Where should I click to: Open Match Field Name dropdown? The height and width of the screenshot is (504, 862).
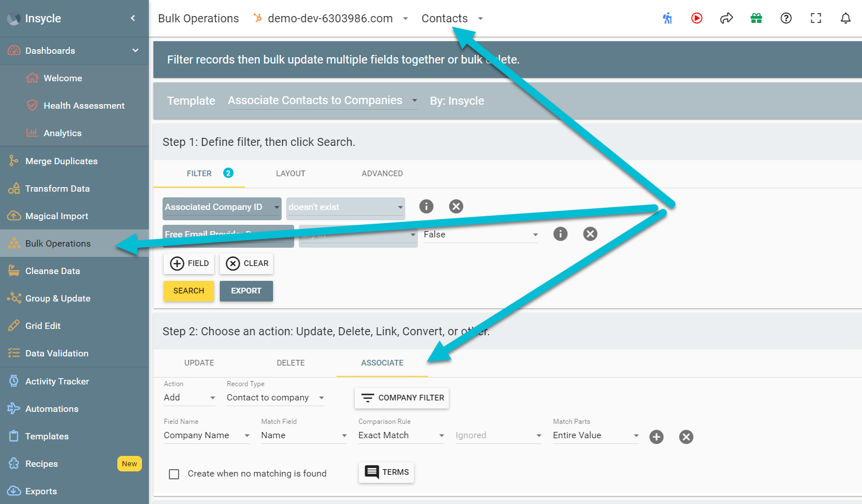(304, 435)
